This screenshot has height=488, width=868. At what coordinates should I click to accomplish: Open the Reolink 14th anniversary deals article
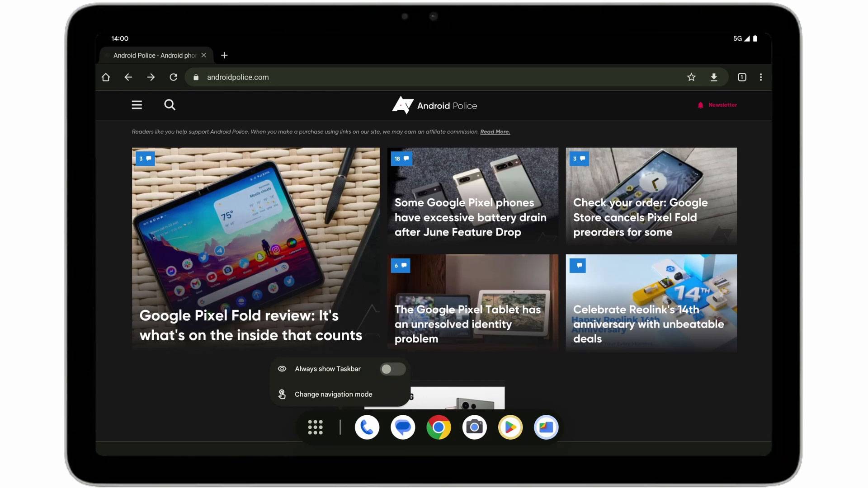651,303
